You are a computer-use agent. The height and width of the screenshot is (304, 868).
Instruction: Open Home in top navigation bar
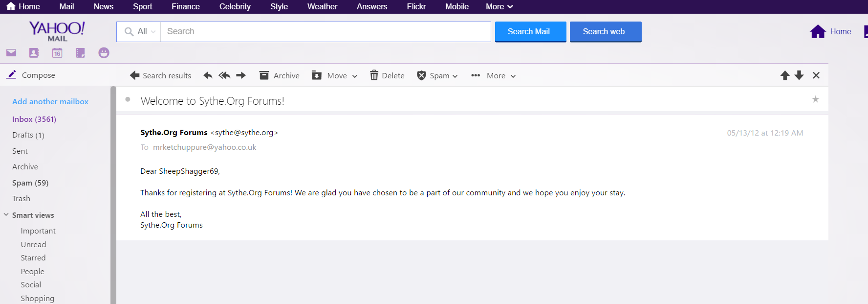23,6
